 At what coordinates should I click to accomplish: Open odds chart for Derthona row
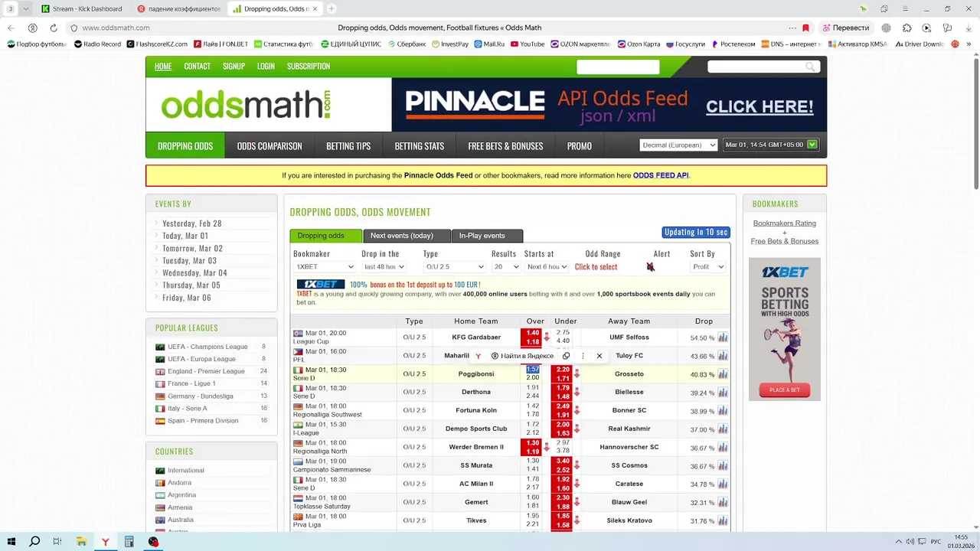tap(723, 393)
